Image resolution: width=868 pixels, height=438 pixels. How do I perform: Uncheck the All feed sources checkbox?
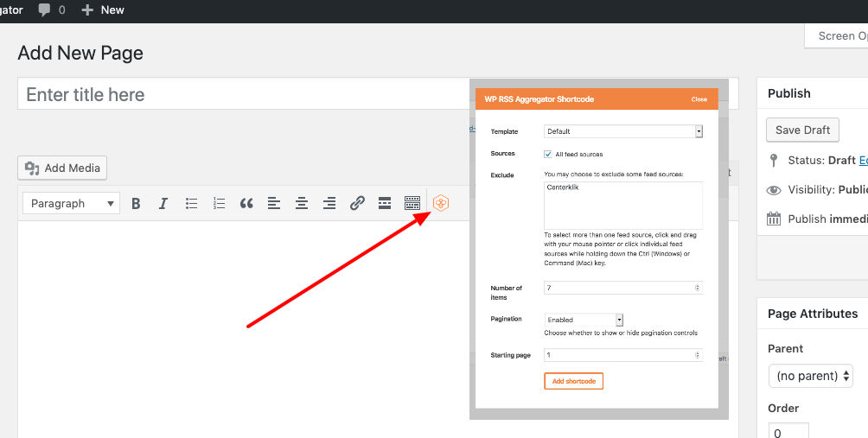[x=548, y=154]
